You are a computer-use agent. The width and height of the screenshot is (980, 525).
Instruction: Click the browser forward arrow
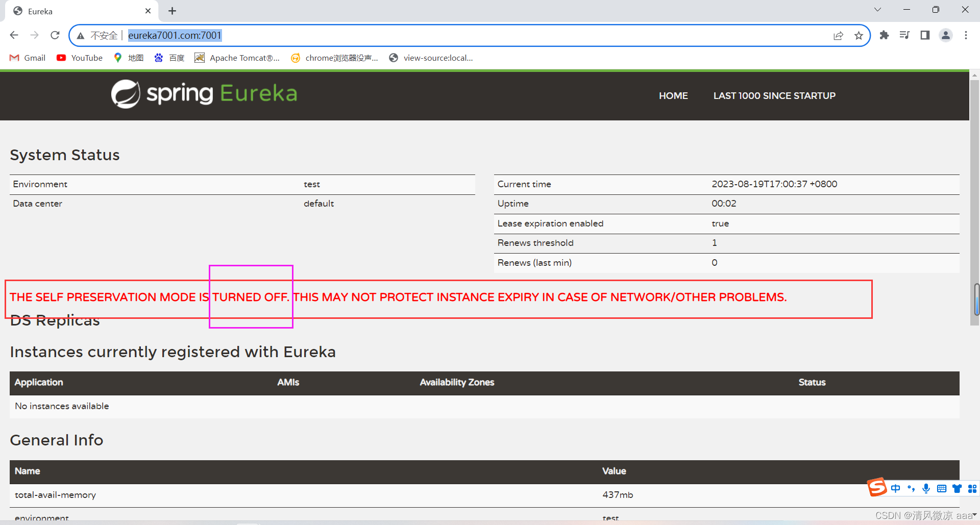(35, 35)
